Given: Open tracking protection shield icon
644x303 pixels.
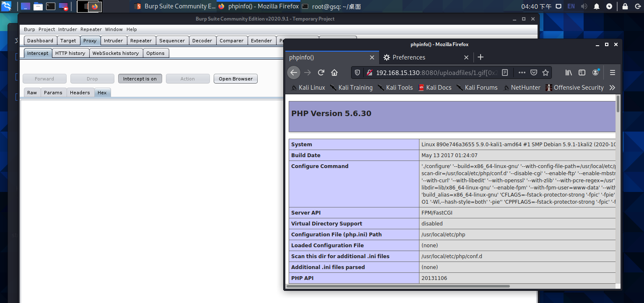Looking at the screenshot, I should (x=357, y=73).
